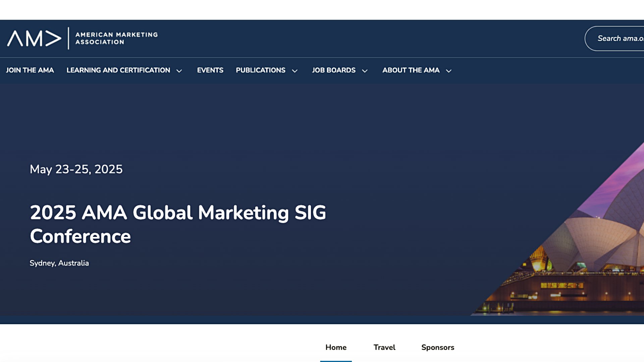Viewport: 644px width, 362px height.
Task: Expand the Learning and Certification chevron
Action: tap(179, 71)
